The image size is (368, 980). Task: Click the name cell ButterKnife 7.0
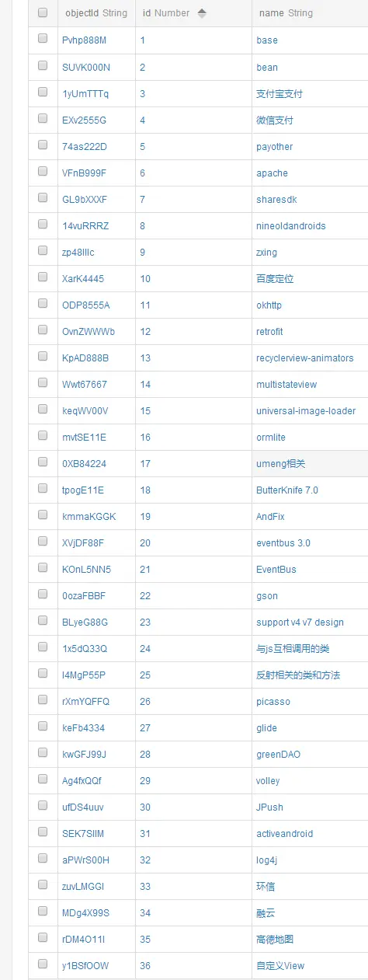[287, 490]
